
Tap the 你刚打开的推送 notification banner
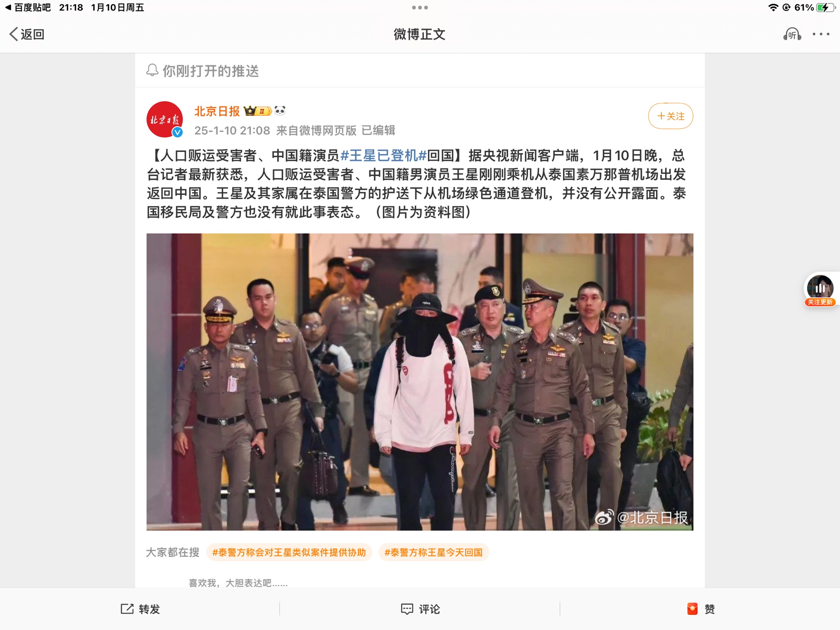[420, 71]
